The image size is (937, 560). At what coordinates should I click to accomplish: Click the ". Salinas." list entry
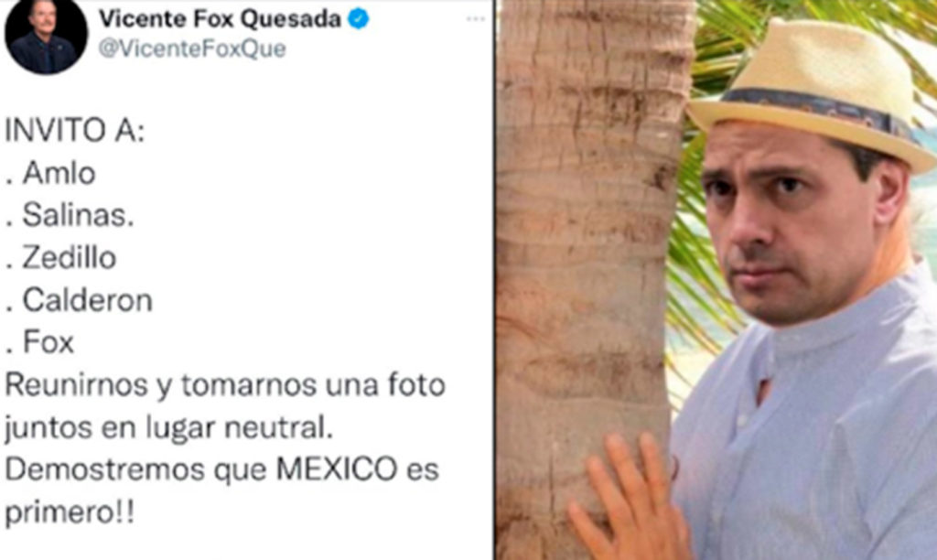pos(70,216)
